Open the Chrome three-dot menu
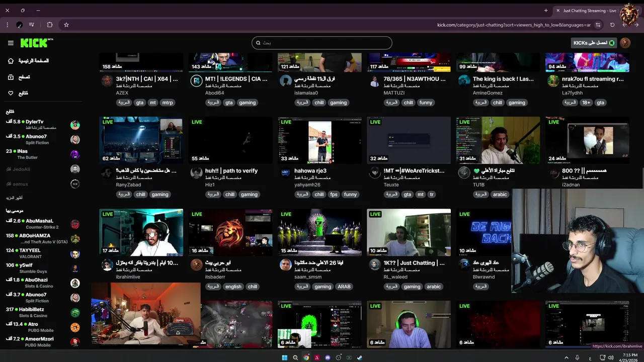Image resolution: width=644 pixels, height=362 pixels. click(7, 25)
